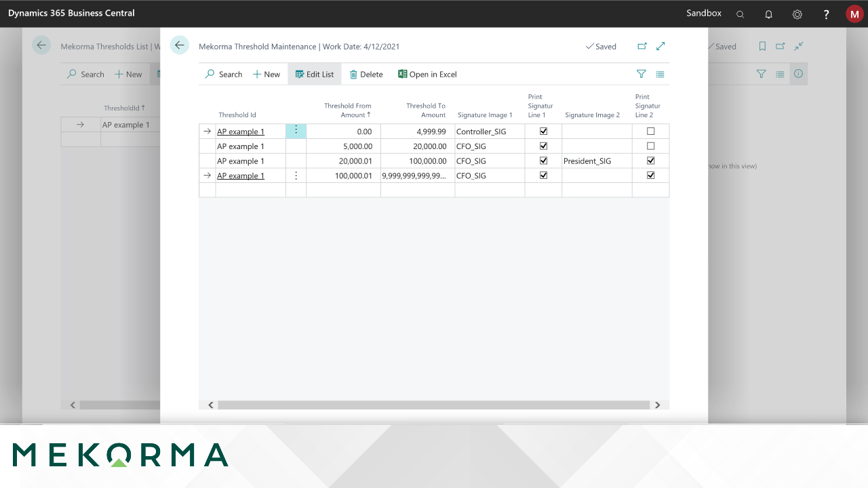
Task: Open FactBox info icon in Thresholds List
Action: [798, 74]
